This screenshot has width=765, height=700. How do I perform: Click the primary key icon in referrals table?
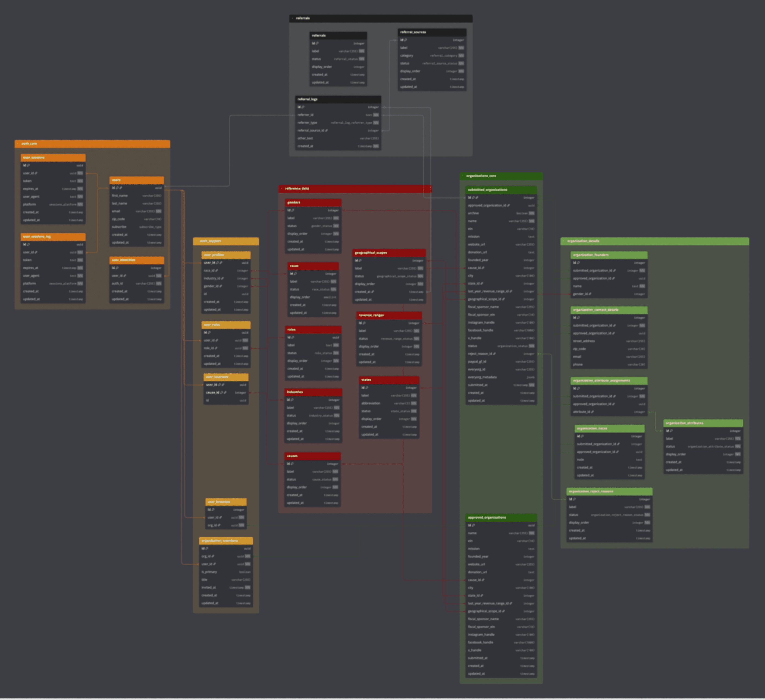click(317, 43)
